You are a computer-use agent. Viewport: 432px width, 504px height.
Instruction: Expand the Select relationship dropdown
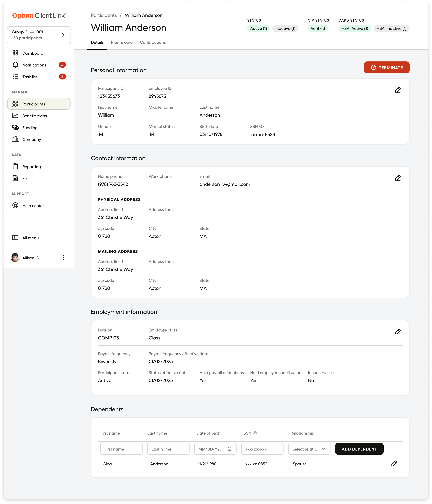(309, 449)
